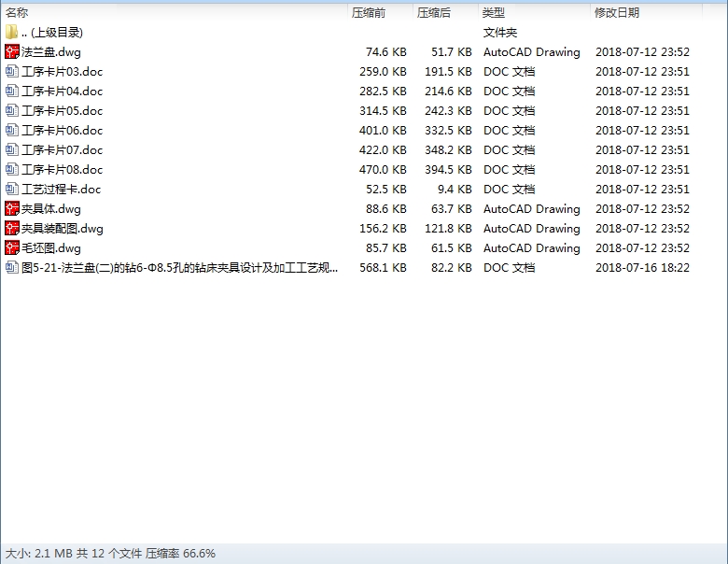Click the 470.0 KB original size value
728x564 pixels.
pyautogui.click(x=383, y=169)
